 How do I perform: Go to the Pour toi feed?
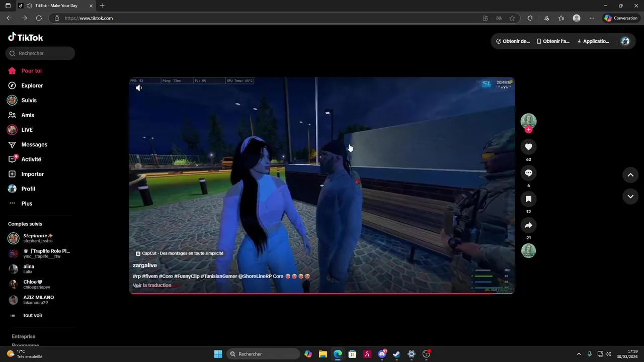(31, 71)
